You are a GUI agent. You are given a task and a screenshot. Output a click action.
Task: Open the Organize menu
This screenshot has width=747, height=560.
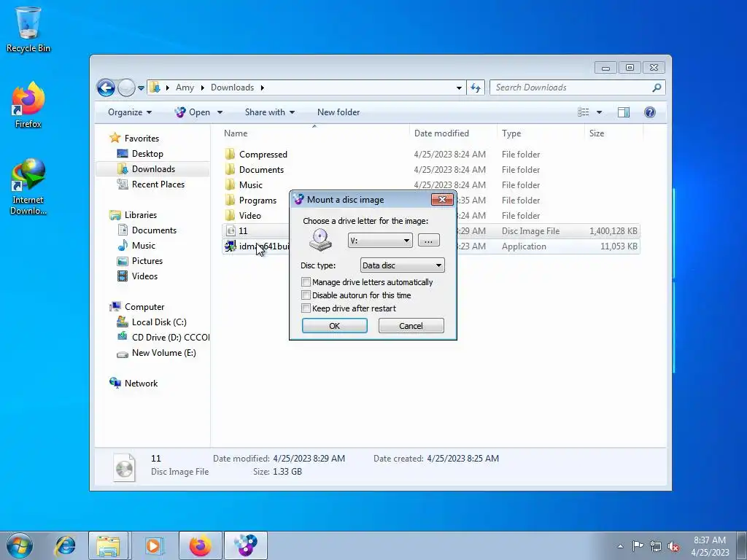(x=130, y=112)
